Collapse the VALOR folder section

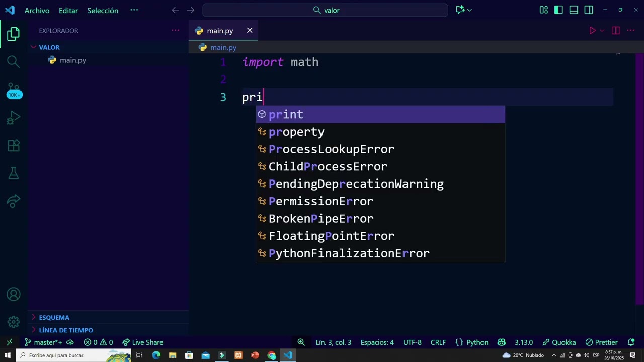(x=108, y=47)
